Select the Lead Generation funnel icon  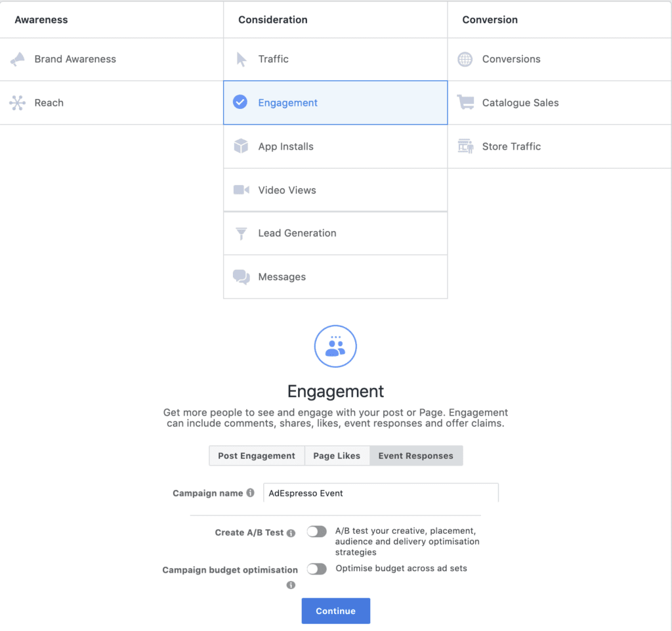click(x=241, y=233)
